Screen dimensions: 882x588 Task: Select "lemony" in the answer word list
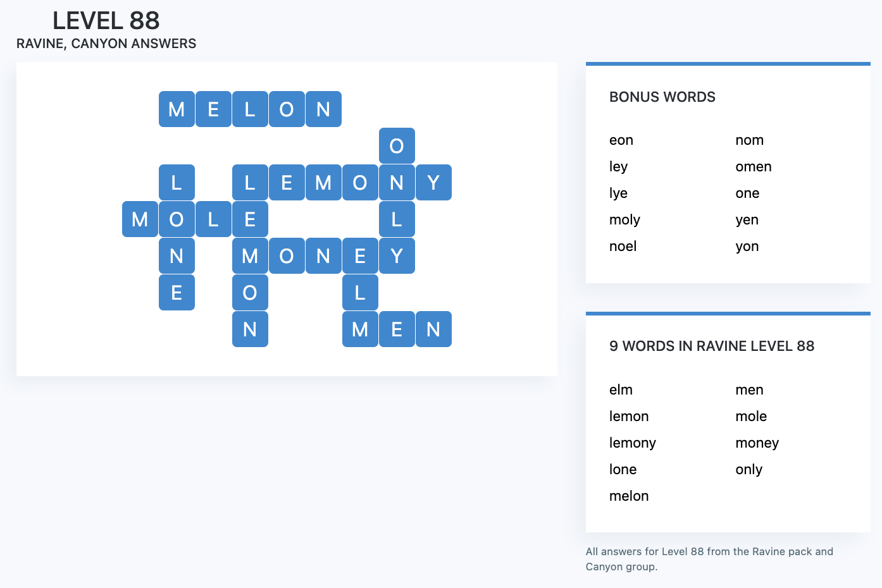click(632, 443)
